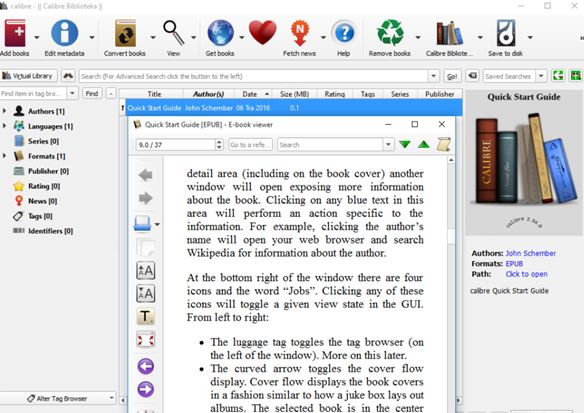The height and width of the screenshot is (413, 584).
Task: Open Fetch news dropdown arrow
Action: [x=323, y=37]
